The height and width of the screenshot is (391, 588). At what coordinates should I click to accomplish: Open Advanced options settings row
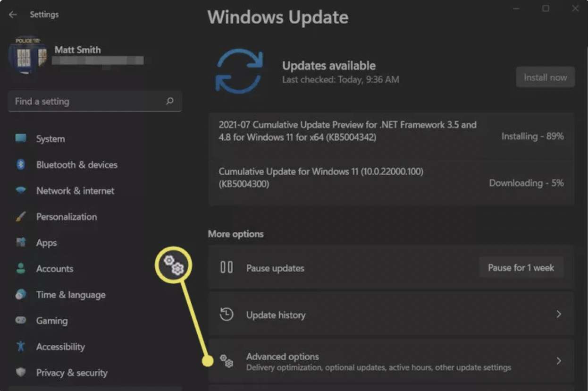tap(378, 361)
